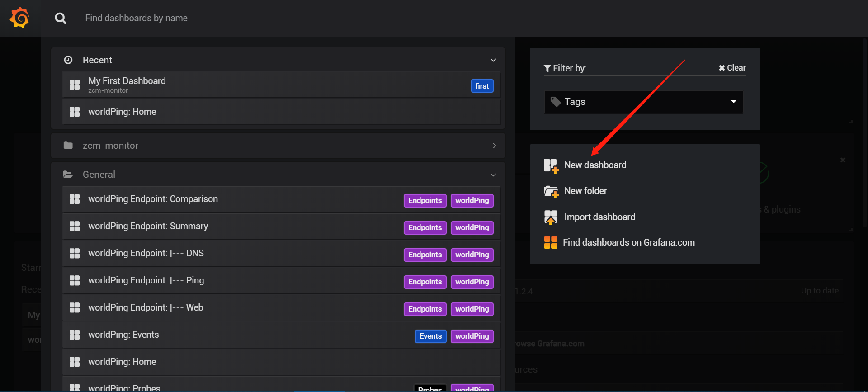Create a New dashboard
868x392 pixels.
point(595,165)
